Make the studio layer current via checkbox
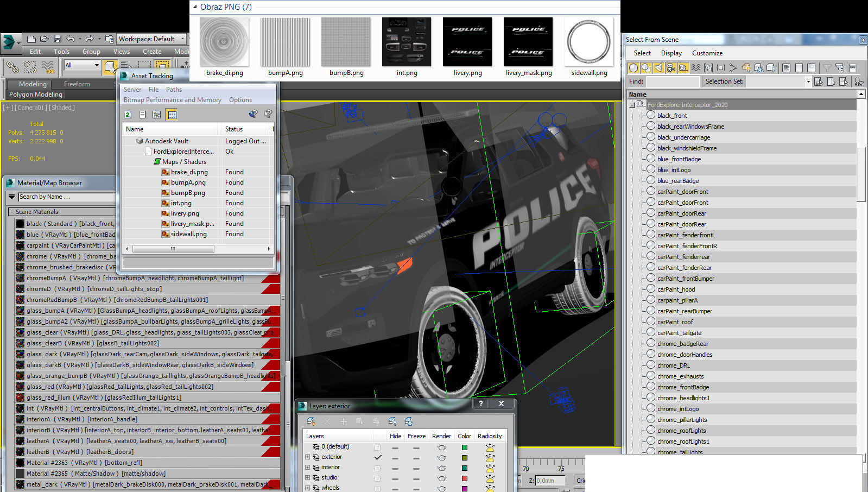The height and width of the screenshot is (492, 868). 377,478
